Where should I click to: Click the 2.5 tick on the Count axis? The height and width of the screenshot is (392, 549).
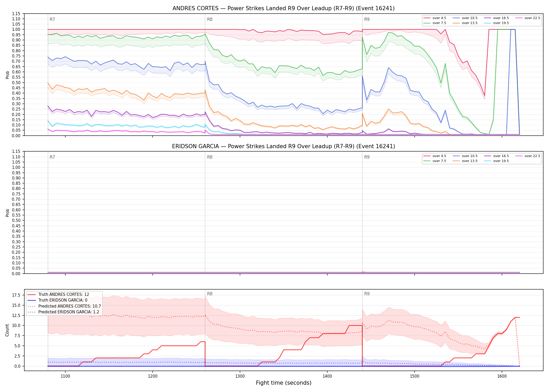17,356
